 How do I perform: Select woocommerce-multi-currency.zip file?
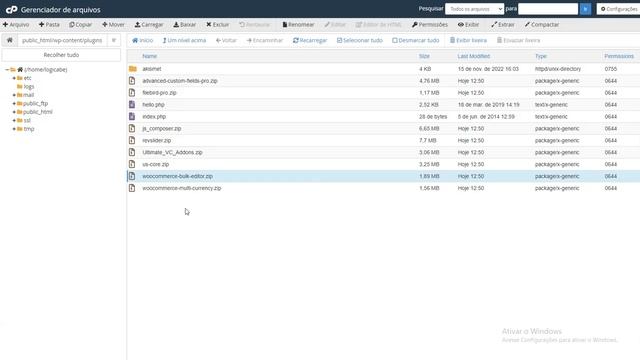coord(182,188)
